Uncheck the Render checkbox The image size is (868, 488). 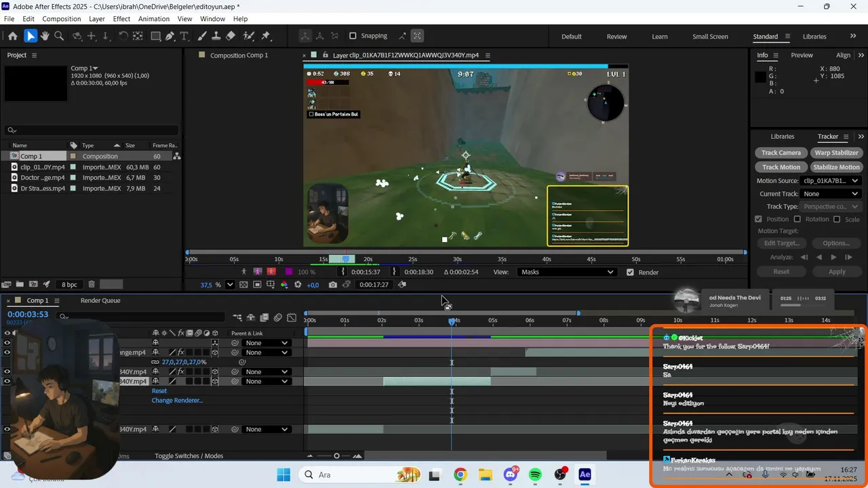(630, 272)
